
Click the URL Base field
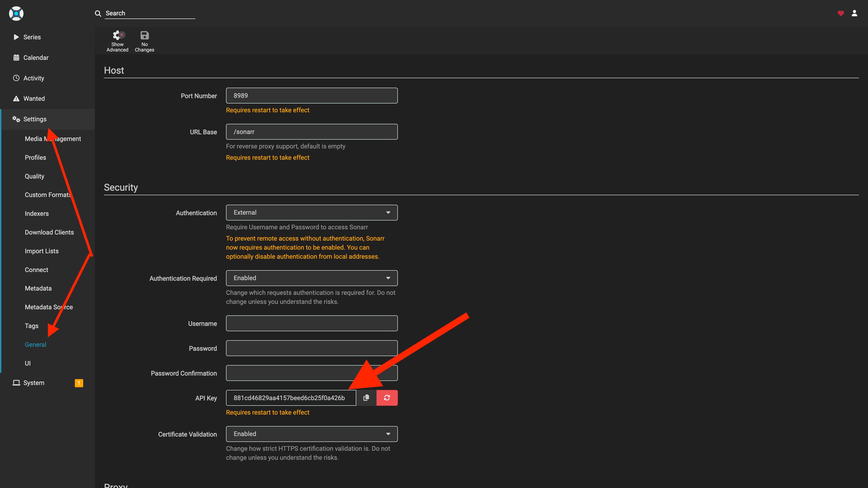tap(312, 132)
